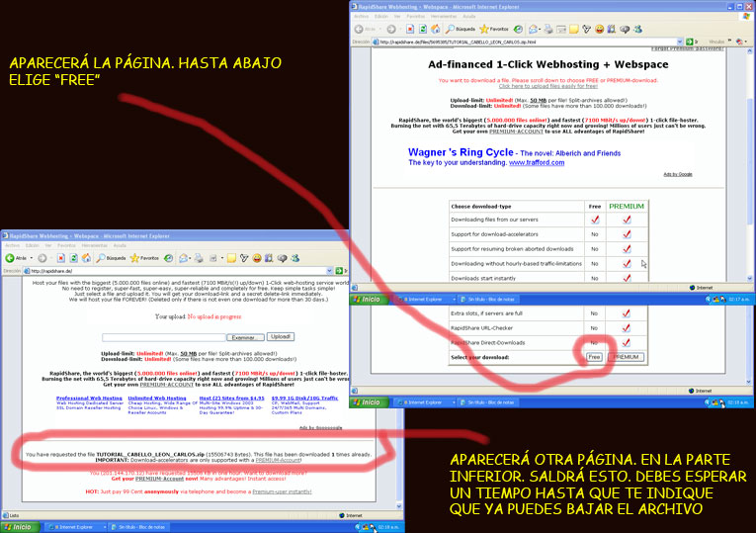Click Mail envelope icon in the TUTORIAL_CABELLO download window

533,30
